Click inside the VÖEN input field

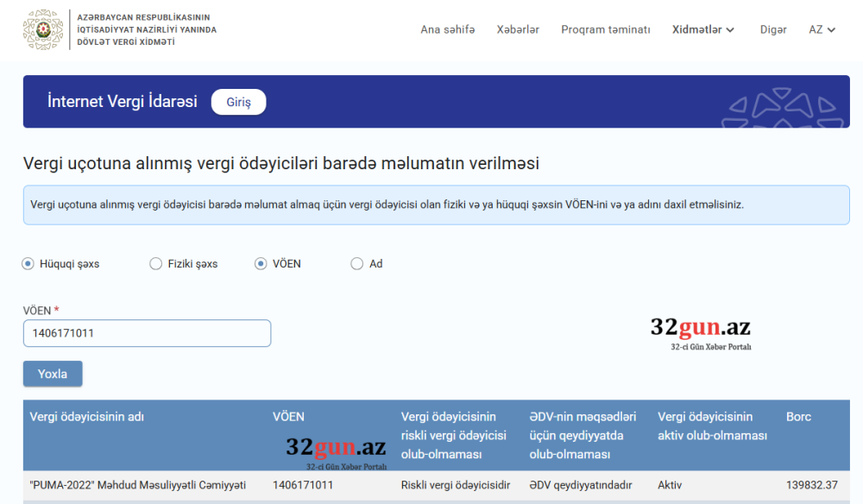(147, 333)
